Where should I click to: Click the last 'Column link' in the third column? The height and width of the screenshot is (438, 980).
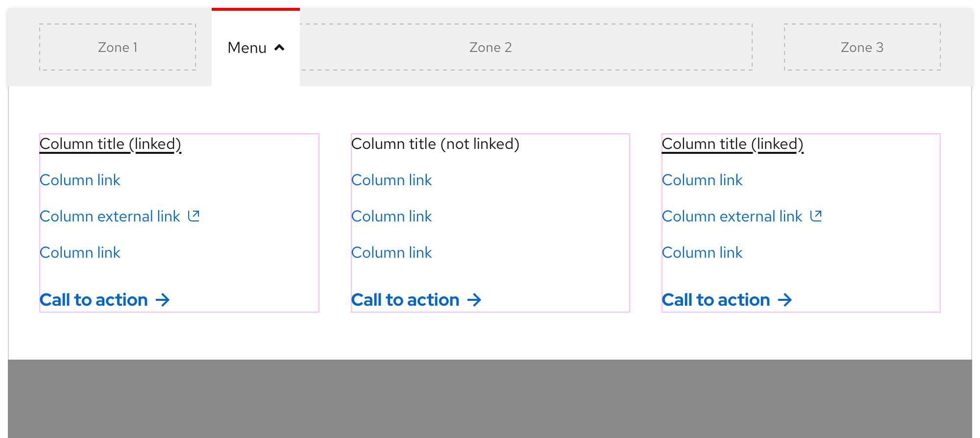click(702, 252)
